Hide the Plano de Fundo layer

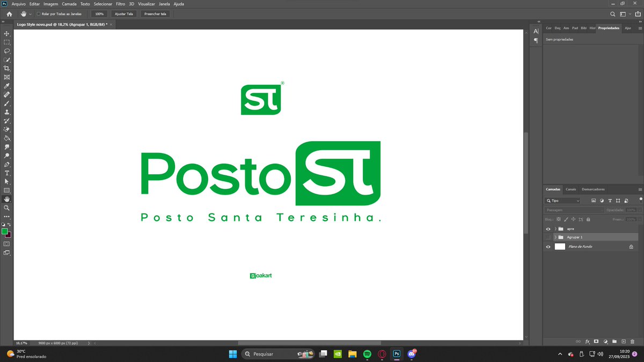[548, 247]
